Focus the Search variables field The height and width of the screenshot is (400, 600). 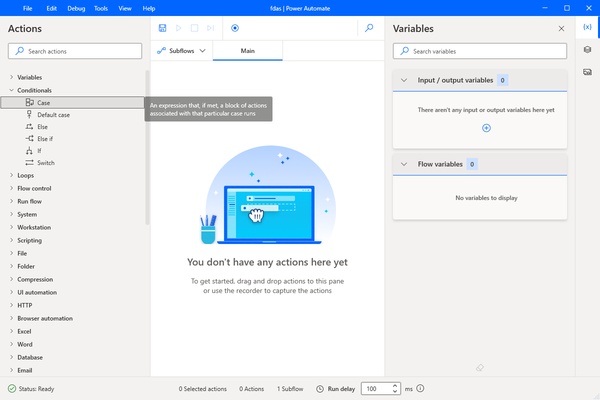[x=480, y=51]
